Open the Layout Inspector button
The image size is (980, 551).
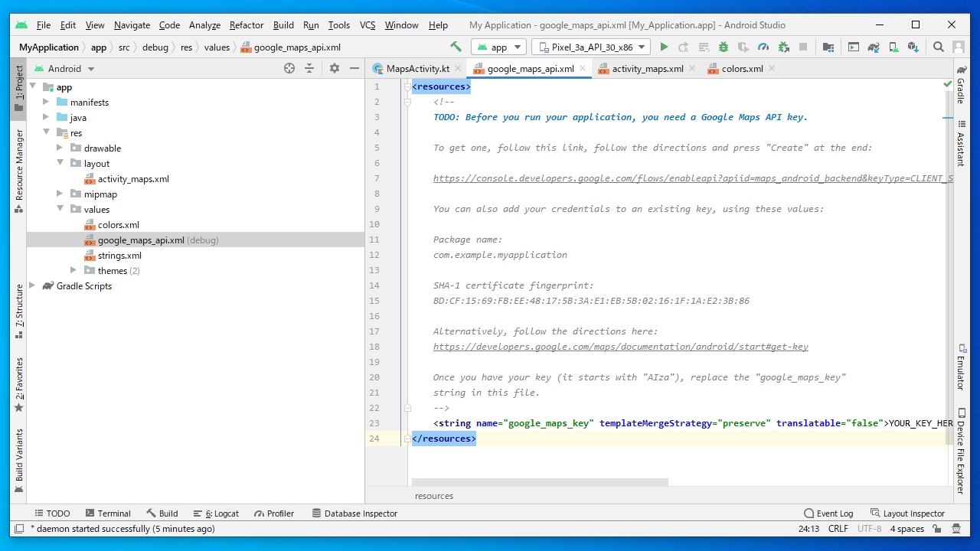908,514
